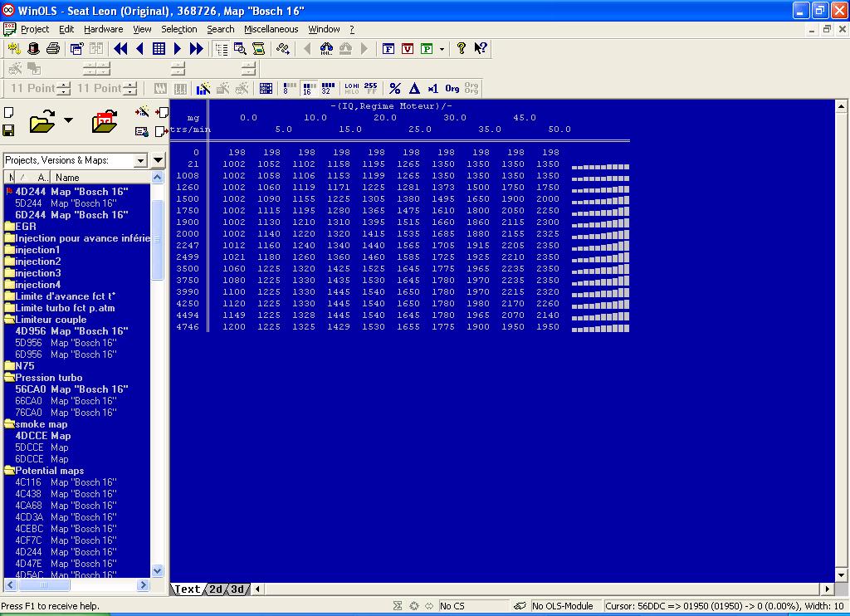Click the black arrow button beside combo box
This screenshot has height=616, width=850.
tap(159, 160)
